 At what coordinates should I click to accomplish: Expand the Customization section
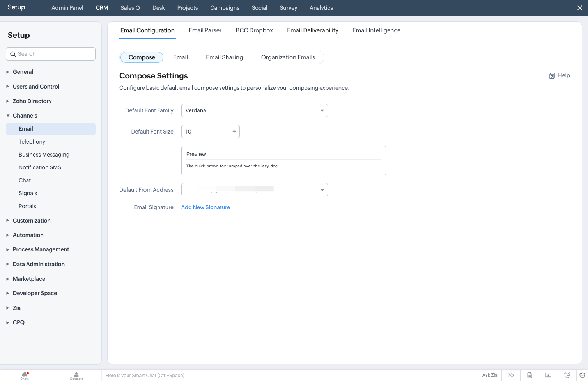32,221
